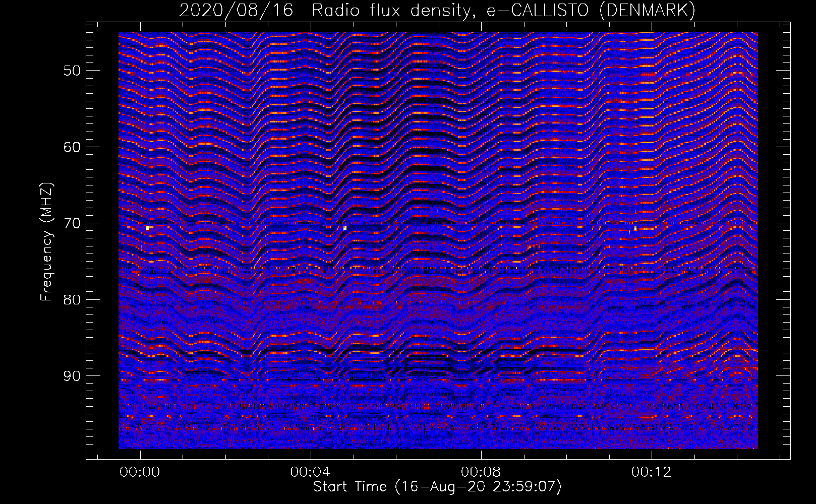Image resolution: width=816 pixels, height=504 pixels.
Task: Click the frequency tick label "80"
Action: (72, 300)
